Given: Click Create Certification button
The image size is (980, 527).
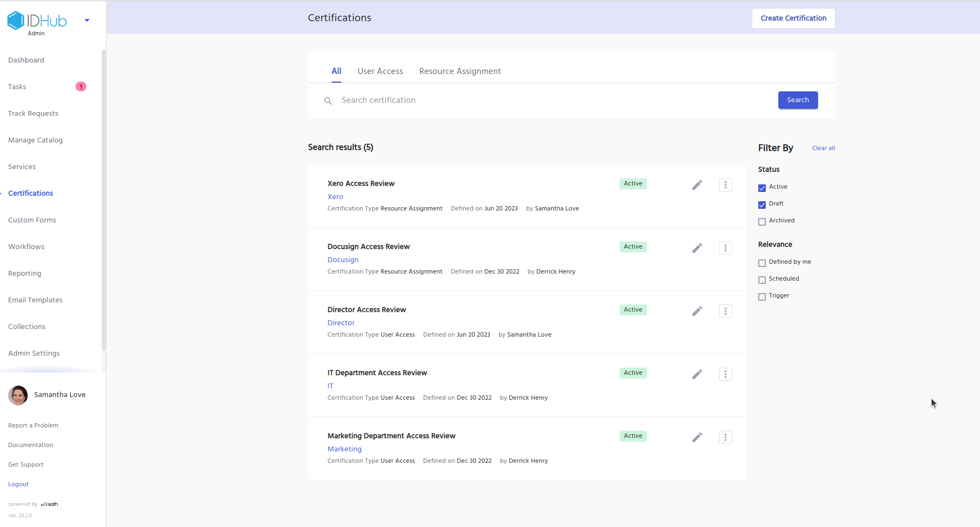Looking at the screenshot, I should (x=793, y=18).
